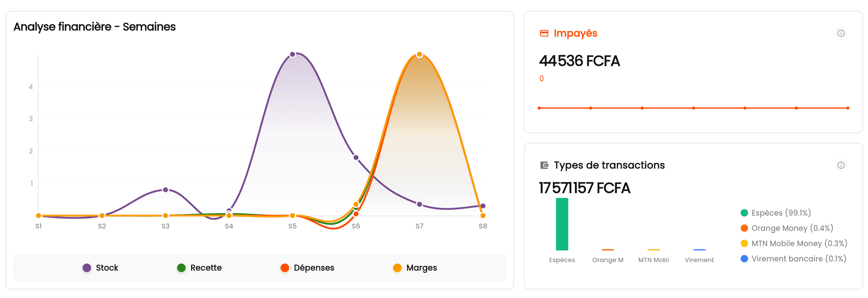Click the Stock data point peak at S5
Image resolution: width=868 pixels, height=298 pixels.
292,55
